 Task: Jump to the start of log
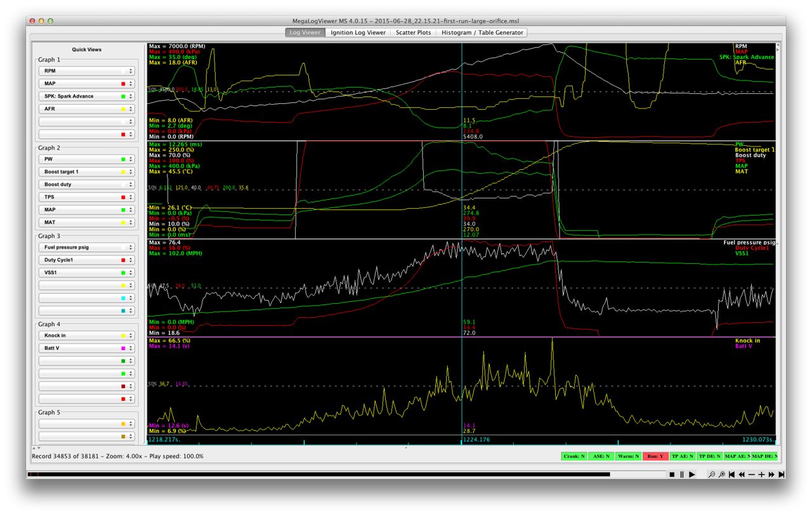click(732, 474)
